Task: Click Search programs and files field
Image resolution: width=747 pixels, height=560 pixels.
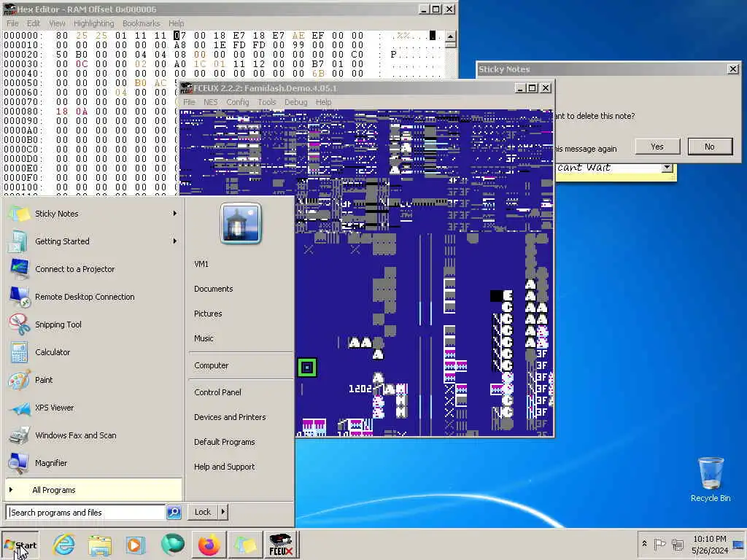Action: click(x=86, y=513)
